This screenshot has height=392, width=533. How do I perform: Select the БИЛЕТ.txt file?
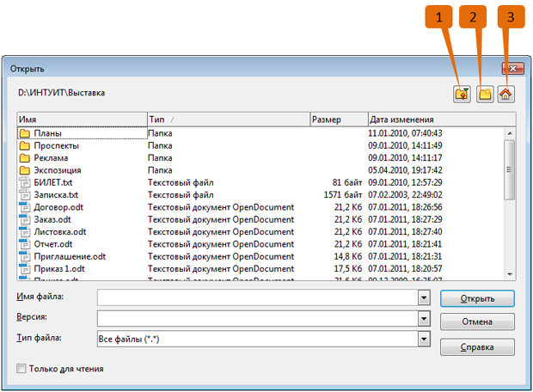coord(52,182)
